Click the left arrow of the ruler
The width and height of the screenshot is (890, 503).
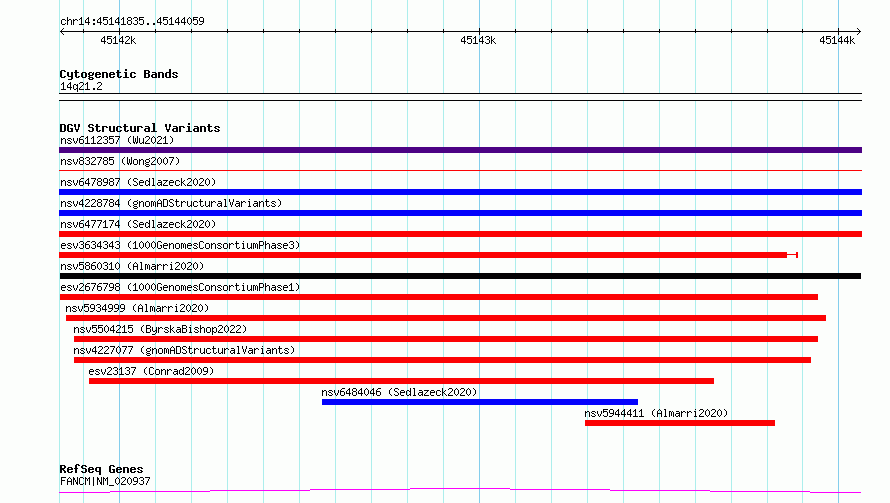[x=62, y=31]
